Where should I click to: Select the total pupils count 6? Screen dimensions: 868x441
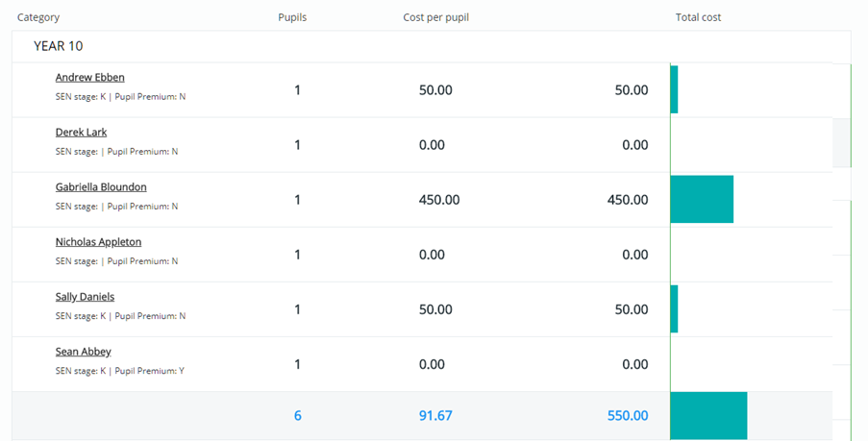pos(297,416)
